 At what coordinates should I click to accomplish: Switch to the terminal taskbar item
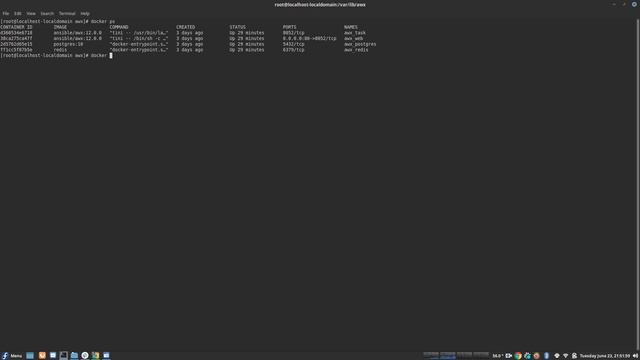(x=63, y=356)
